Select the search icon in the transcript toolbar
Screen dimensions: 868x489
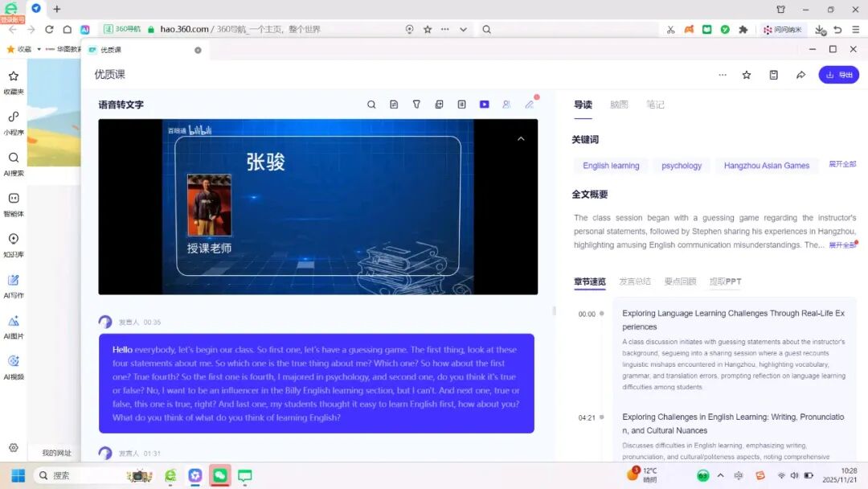pyautogui.click(x=371, y=105)
